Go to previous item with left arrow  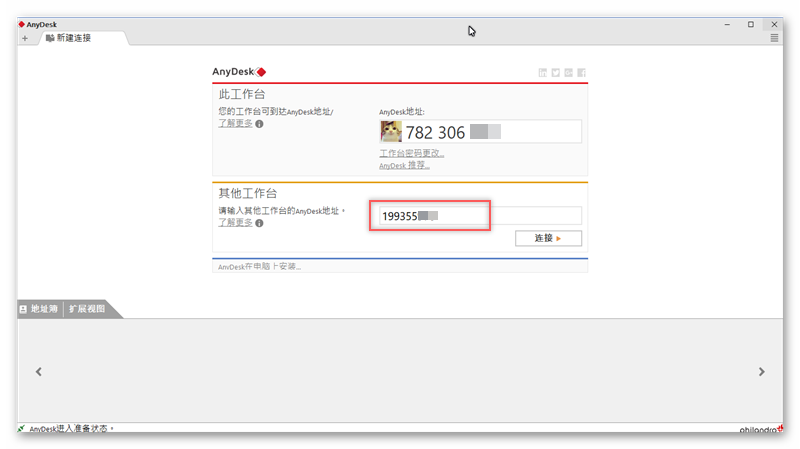(x=39, y=372)
